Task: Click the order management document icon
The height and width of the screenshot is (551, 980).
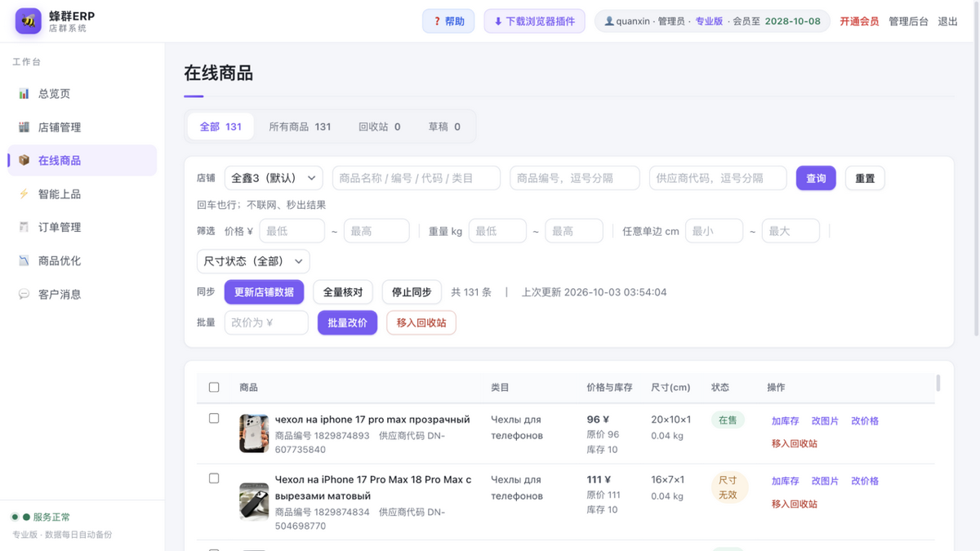Action: click(x=24, y=228)
